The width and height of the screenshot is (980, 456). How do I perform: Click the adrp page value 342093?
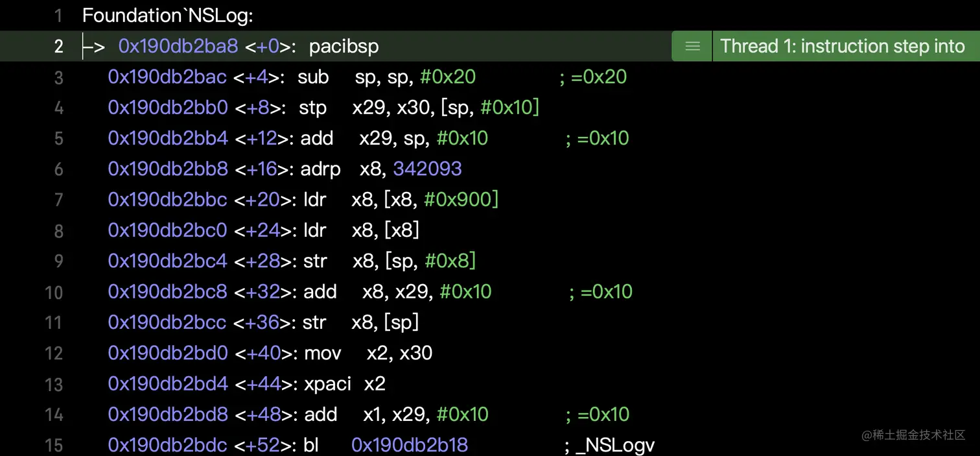pyautogui.click(x=427, y=169)
